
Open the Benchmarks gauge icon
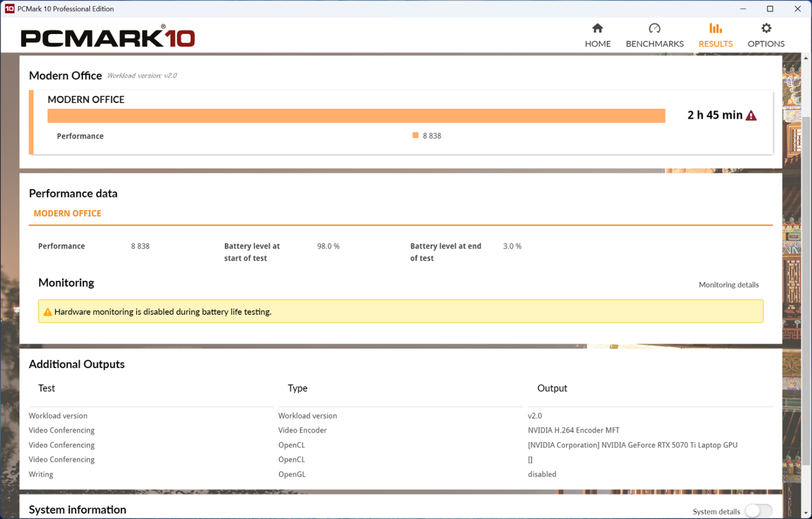654,28
